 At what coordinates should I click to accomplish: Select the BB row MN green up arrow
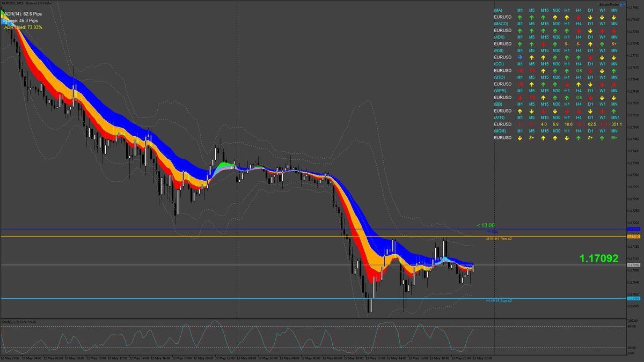click(x=614, y=110)
